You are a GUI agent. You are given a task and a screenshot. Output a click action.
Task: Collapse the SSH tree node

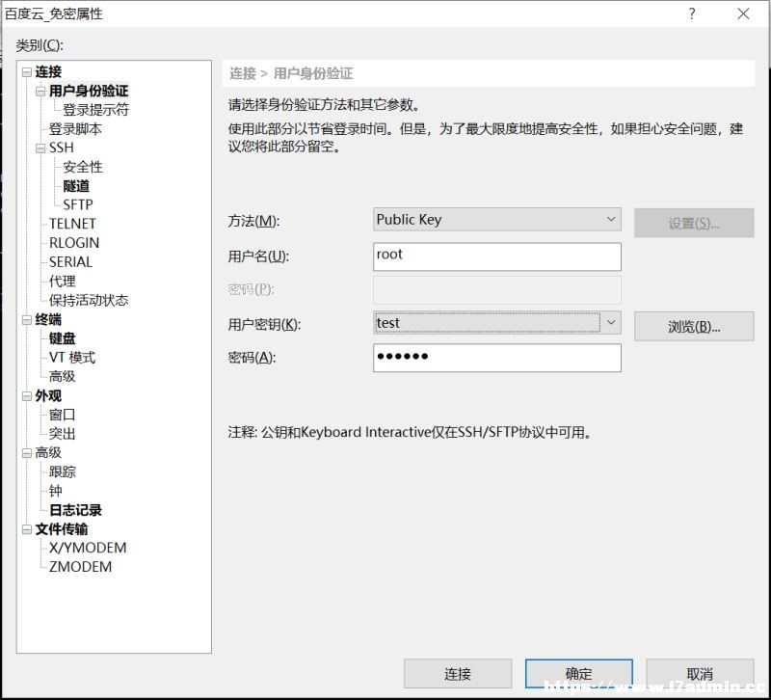(40, 148)
